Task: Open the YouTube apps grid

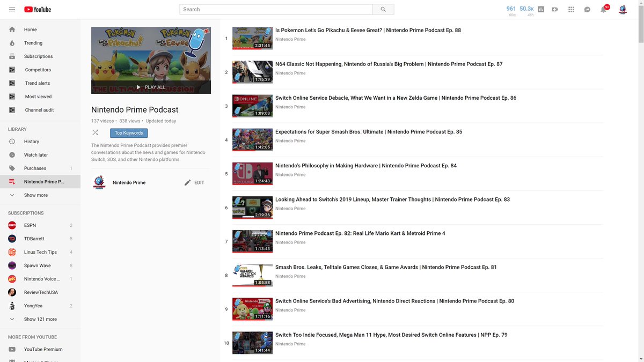Action: click(571, 9)
